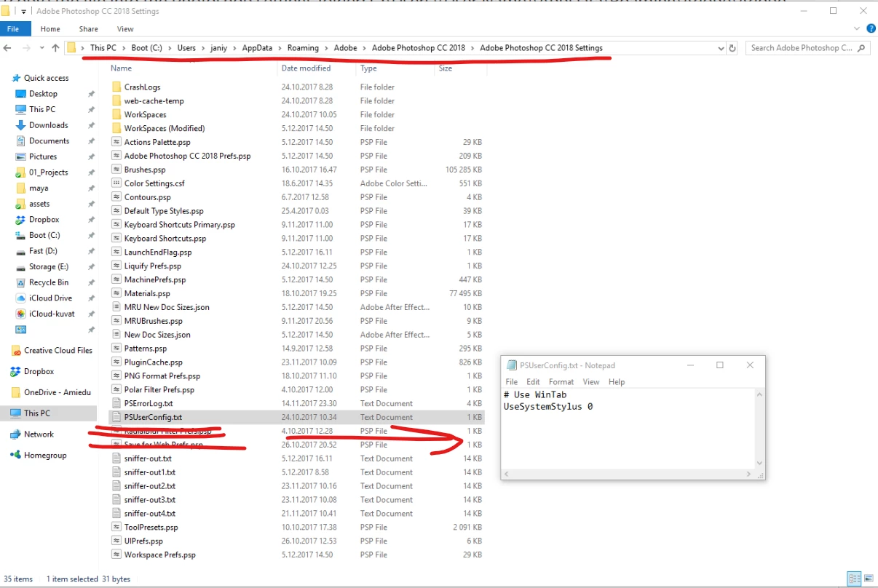Open the View ribbon tab

coord(125,29)
